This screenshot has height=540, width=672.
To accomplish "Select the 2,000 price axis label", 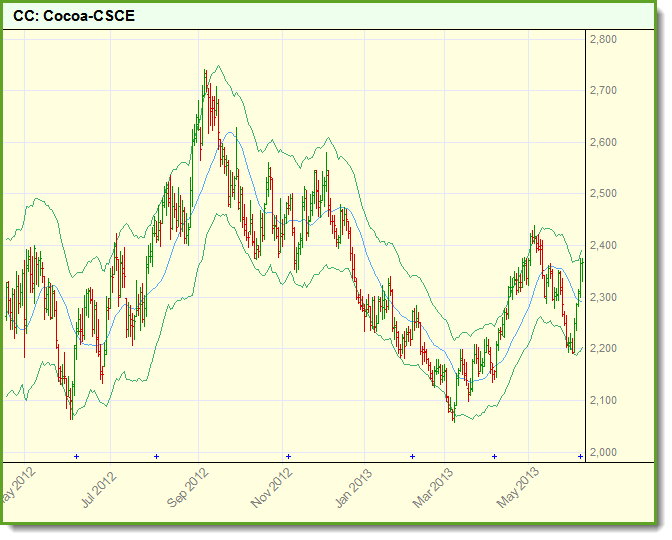I will coord(603,452).
